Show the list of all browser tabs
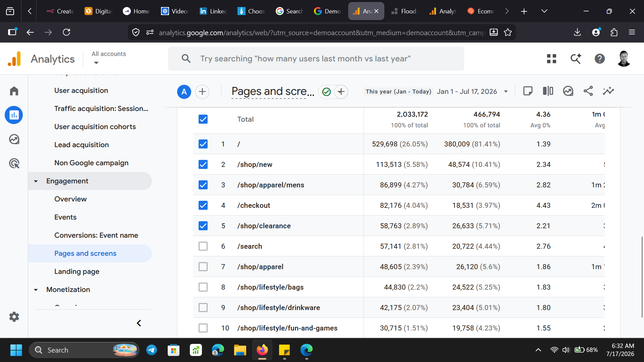This screenshot has width=644, height=362. tap(544, 11)
